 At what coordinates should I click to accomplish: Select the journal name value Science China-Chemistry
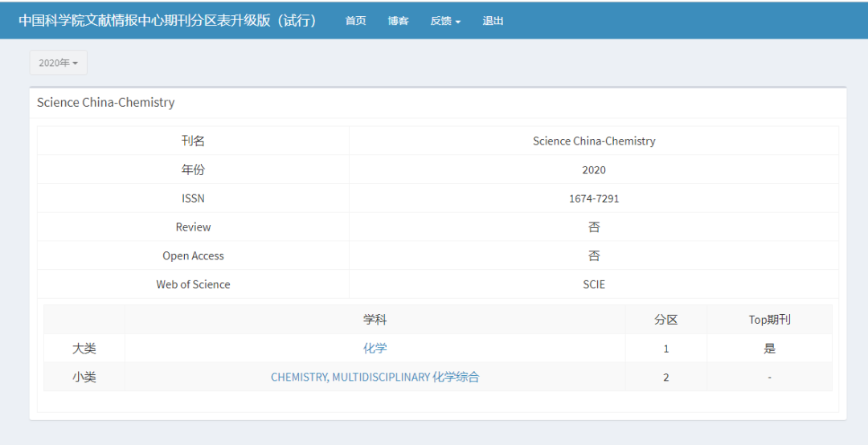pyautogui.click(x=594, y=141)
